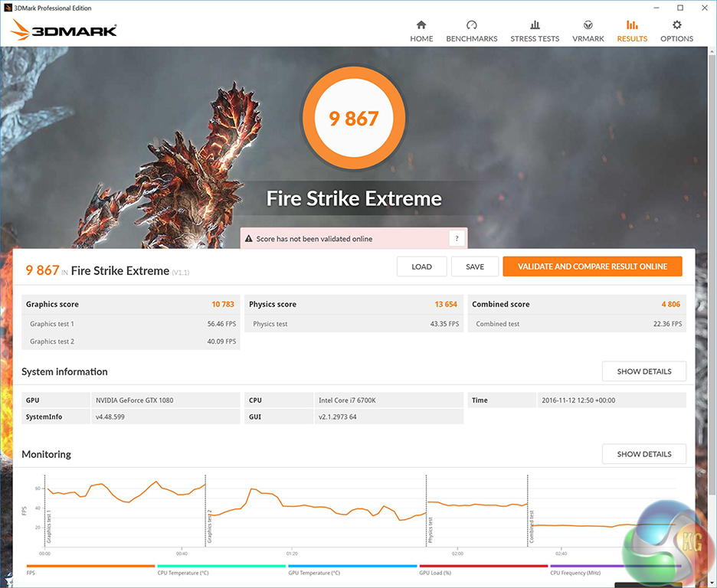717x588 pixels.
Task: Select the RESULTS menu label
Action: point(632,39)
